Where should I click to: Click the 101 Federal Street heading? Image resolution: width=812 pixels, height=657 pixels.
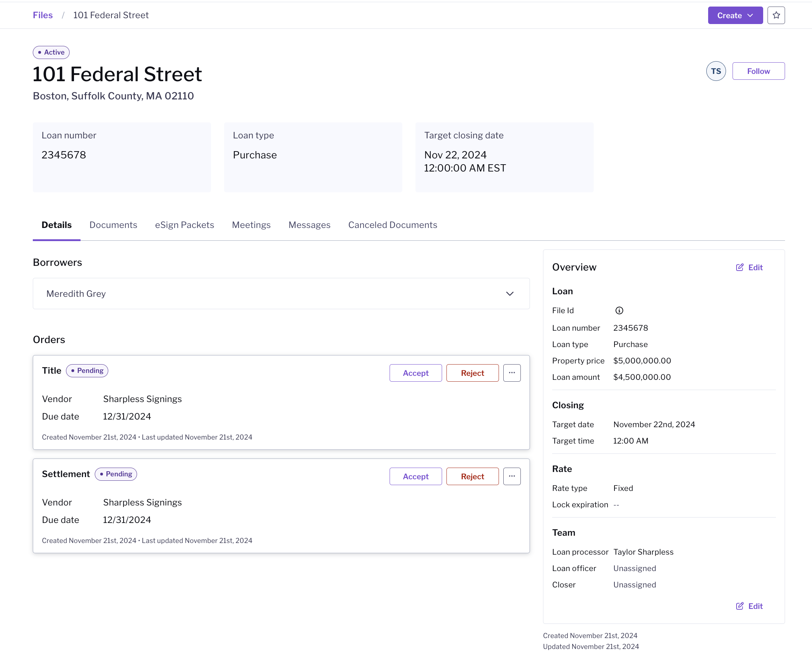click(117, 74)
